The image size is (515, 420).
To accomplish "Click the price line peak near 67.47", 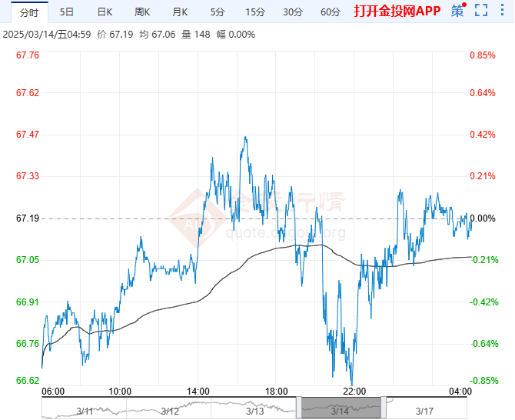I will [x=245, y=138].
